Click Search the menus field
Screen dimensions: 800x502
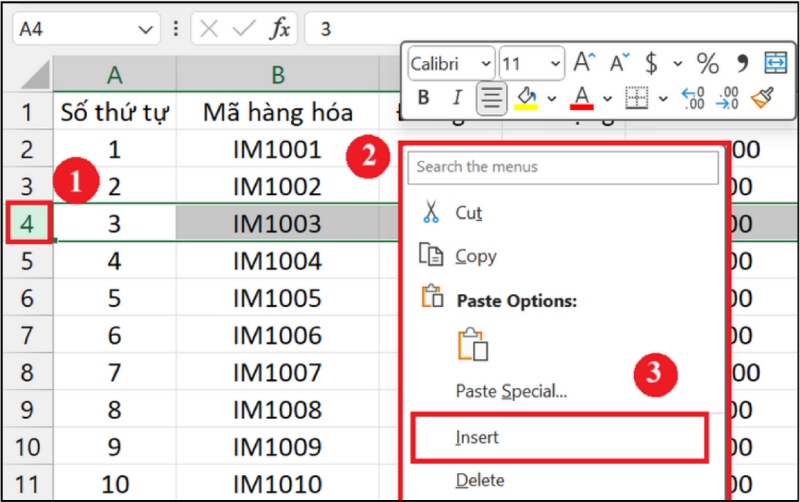click(563, 167)
